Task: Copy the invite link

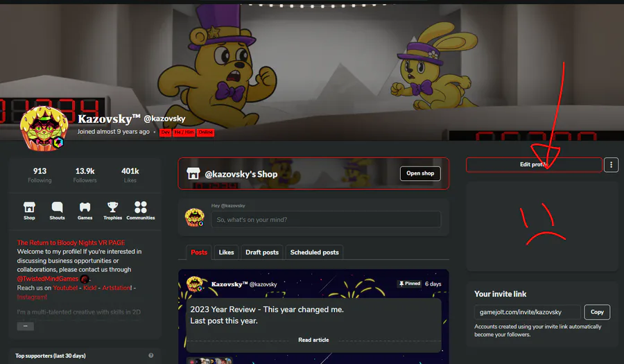Action: [597, 312]
